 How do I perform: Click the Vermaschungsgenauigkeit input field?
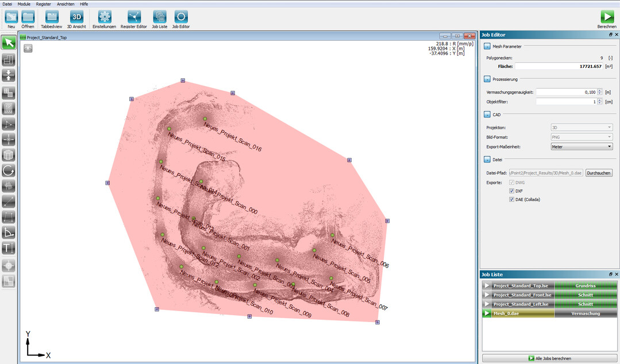pos(566,92)
